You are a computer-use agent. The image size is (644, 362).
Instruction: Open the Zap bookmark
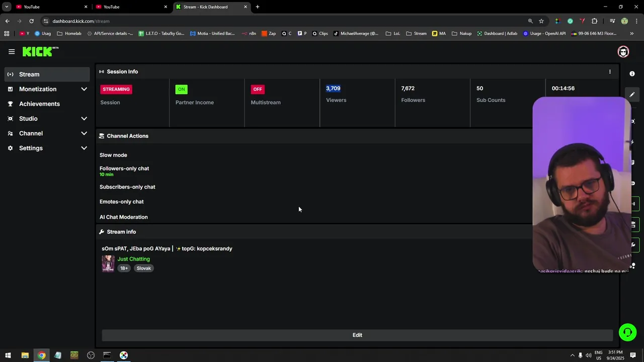(x=269, y=34)
